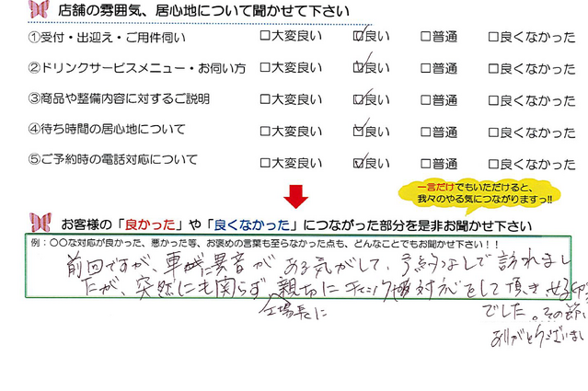
Task: Check 普通 for ②ドリンクサービスメニュー
Action: [426, 68]
